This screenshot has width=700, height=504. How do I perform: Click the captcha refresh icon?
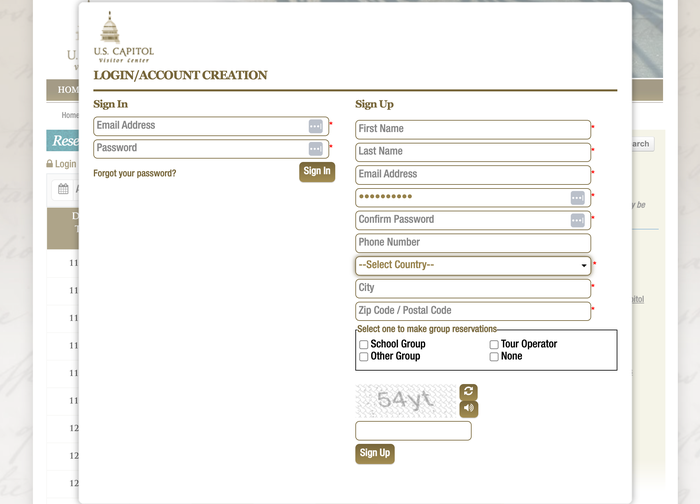[x=468, y=392]
